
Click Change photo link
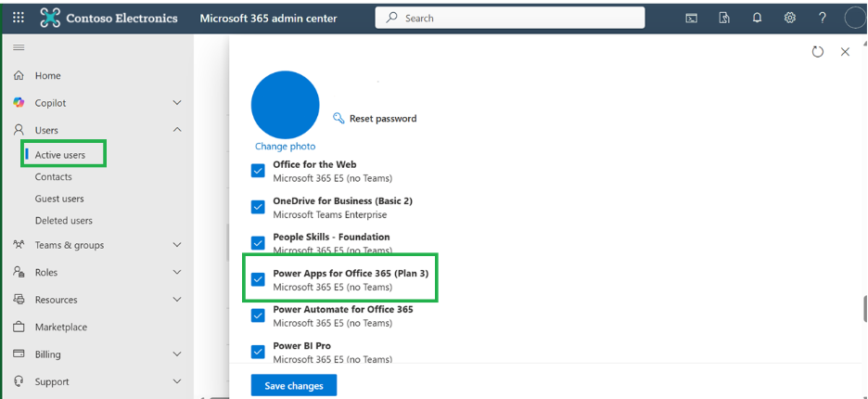click(x=285, y=147)
